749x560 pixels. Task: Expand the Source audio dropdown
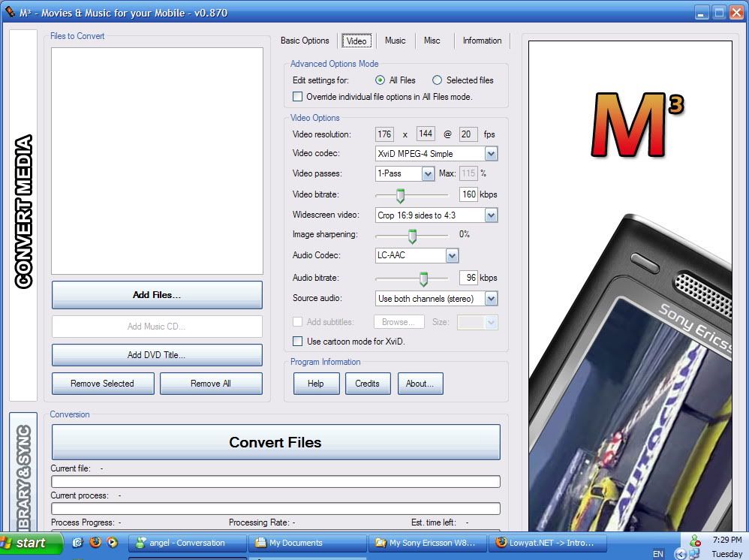(x=491, y=299)
